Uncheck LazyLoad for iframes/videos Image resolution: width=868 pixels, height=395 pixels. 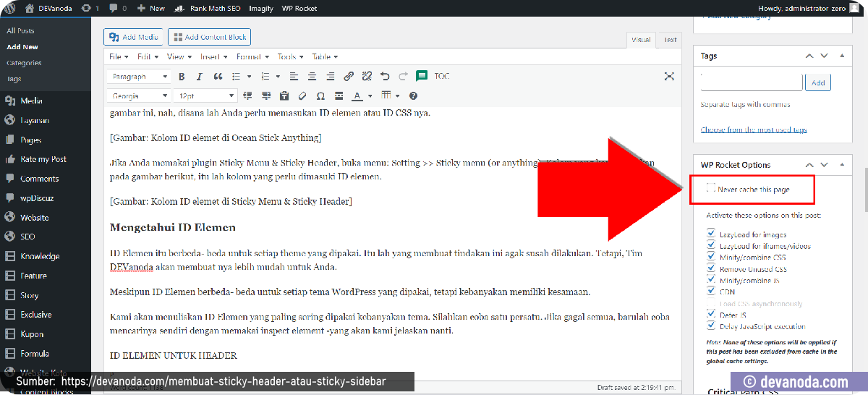(711, 245)
